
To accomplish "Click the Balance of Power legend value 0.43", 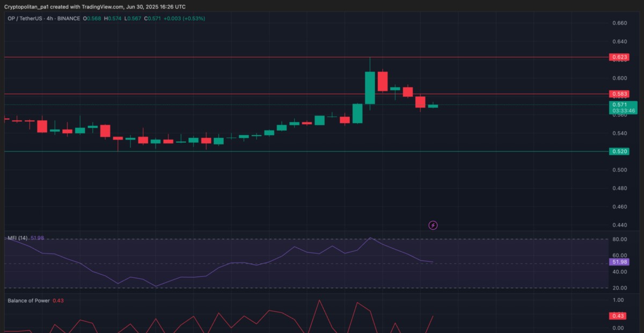I will click(58, 301).
